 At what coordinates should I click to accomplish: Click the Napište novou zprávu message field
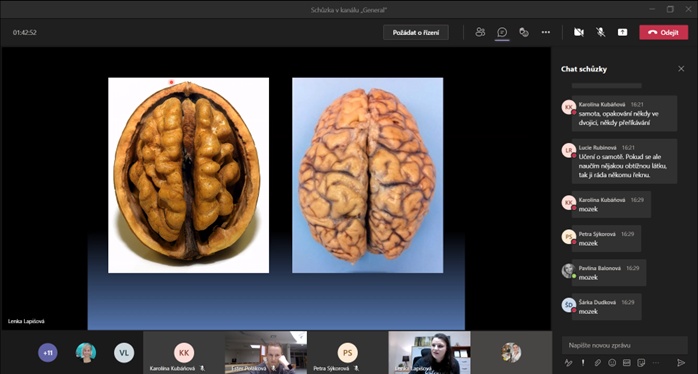tap(625, 345)
